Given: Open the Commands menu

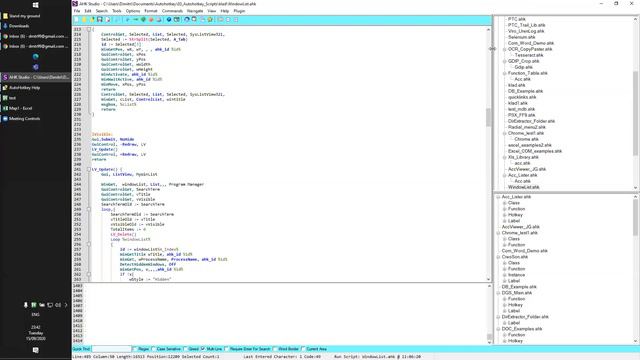Looking at the screenshot, I should click(x=172, y=11).
